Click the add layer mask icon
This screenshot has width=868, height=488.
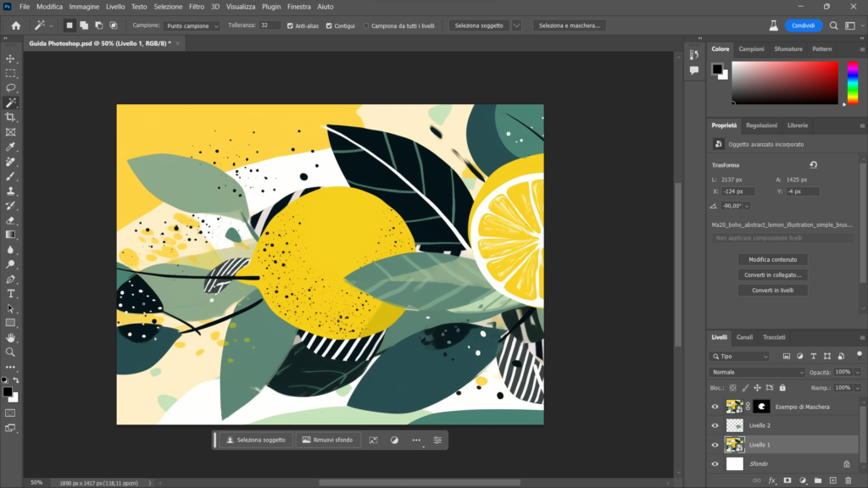(x=787, y=480)
